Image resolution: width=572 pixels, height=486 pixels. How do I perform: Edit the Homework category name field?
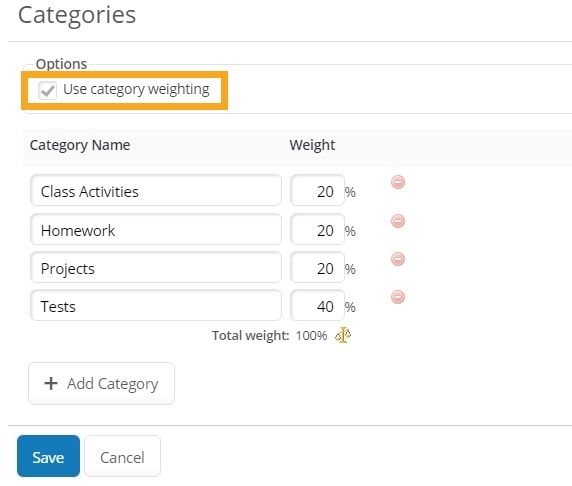pos(156,229)
